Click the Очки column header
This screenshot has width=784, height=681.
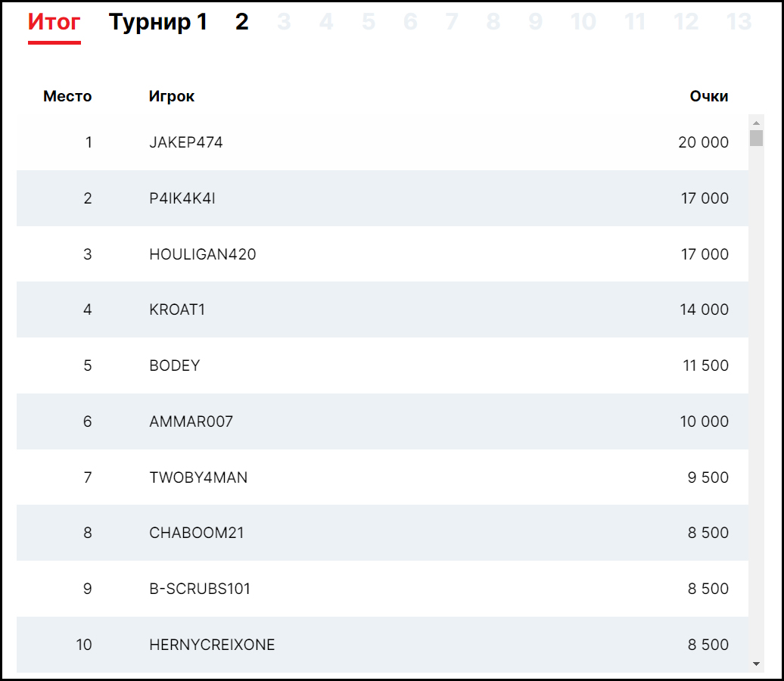pyautogui.click(x=708, y=96)
